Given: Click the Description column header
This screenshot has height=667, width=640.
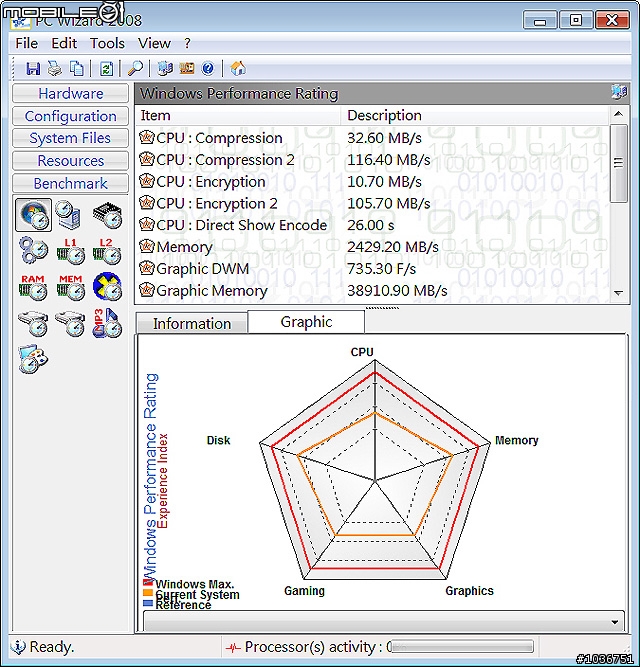Looking at the screenshot, I should tap(475, 115).
